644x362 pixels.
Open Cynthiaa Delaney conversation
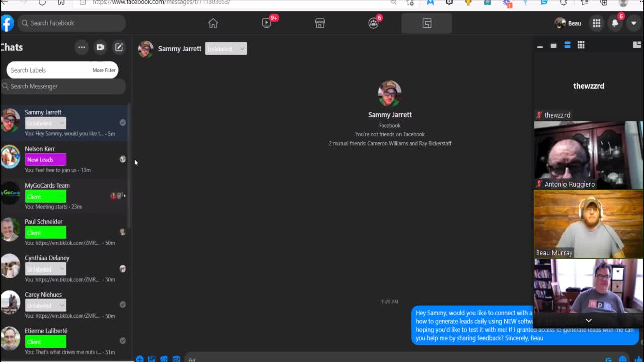pos(63,268)
